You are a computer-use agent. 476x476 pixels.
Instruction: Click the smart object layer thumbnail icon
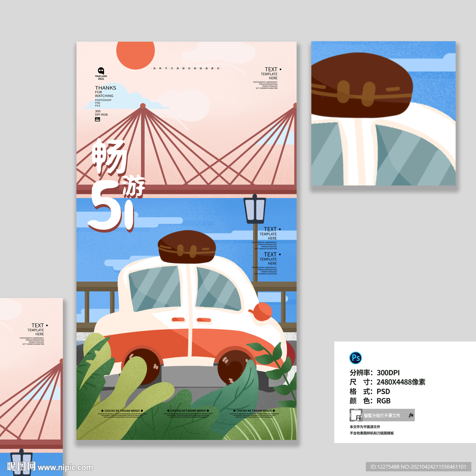(x=355, y=415)
